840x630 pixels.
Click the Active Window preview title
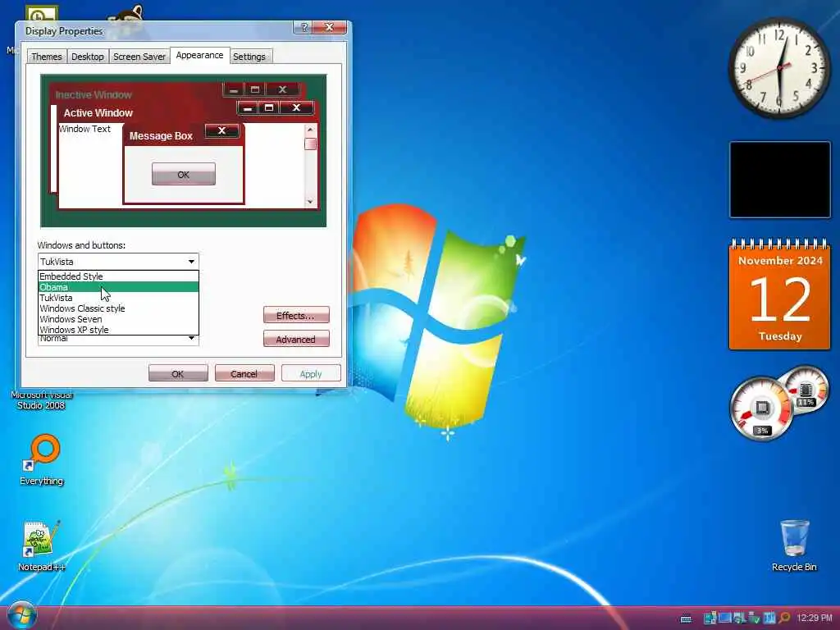click(x=98, y=113)
